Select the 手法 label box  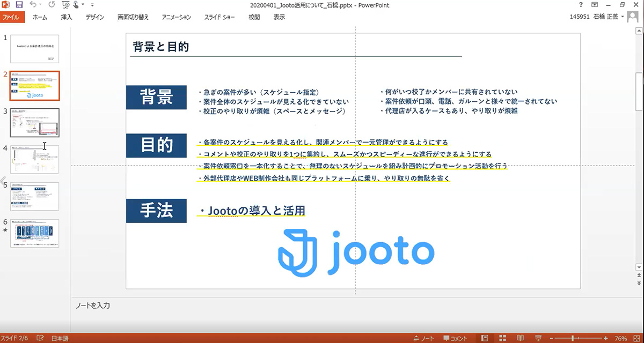pos(156,211)
